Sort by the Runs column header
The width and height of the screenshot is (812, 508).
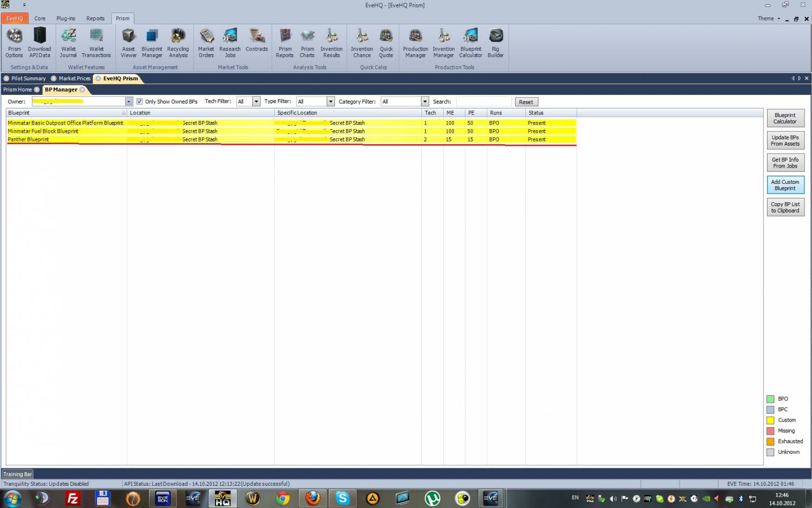tap(506, 113)
